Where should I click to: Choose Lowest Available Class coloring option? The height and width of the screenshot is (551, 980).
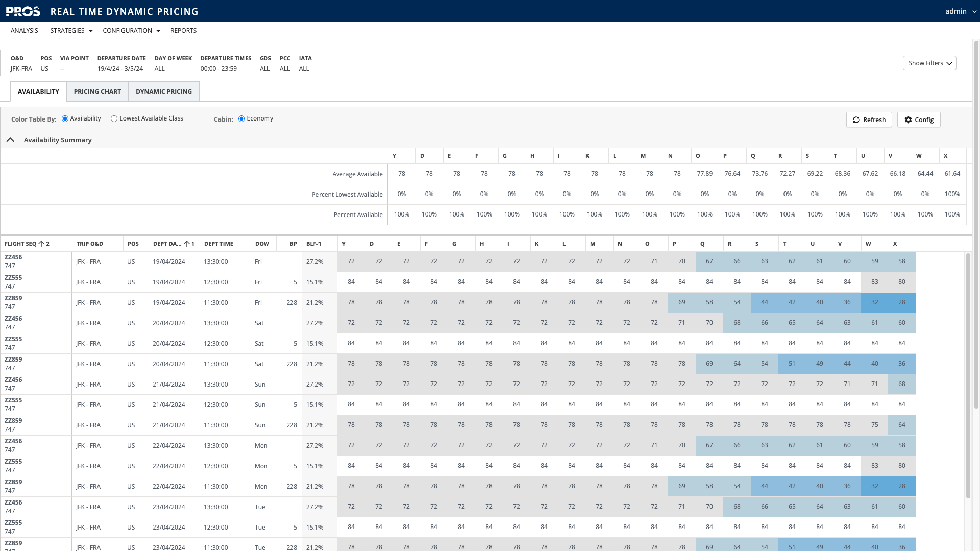114,118
